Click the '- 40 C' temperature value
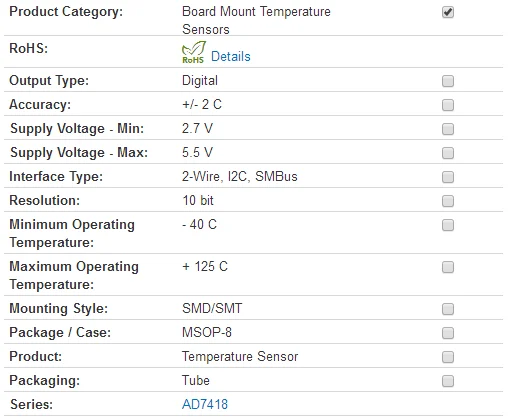Image resolution: width=509 pixels, height=419 pixels. pos(199,225)
